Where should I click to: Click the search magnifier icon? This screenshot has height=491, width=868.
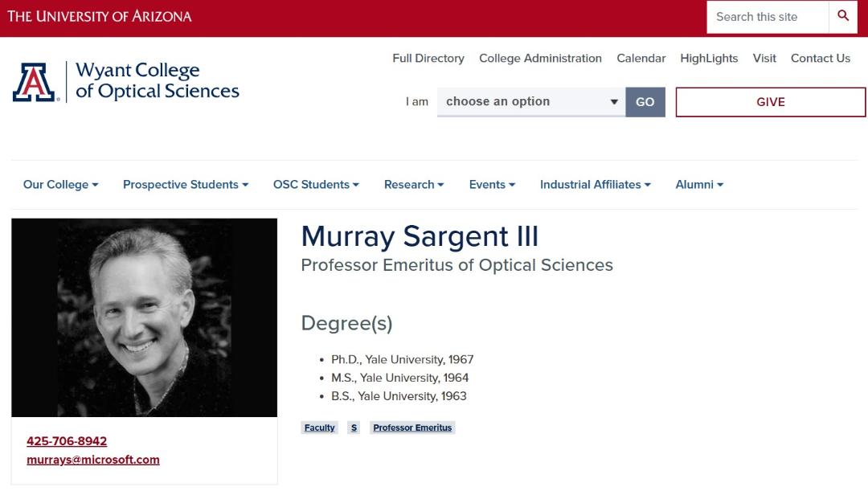pos(842,16)
